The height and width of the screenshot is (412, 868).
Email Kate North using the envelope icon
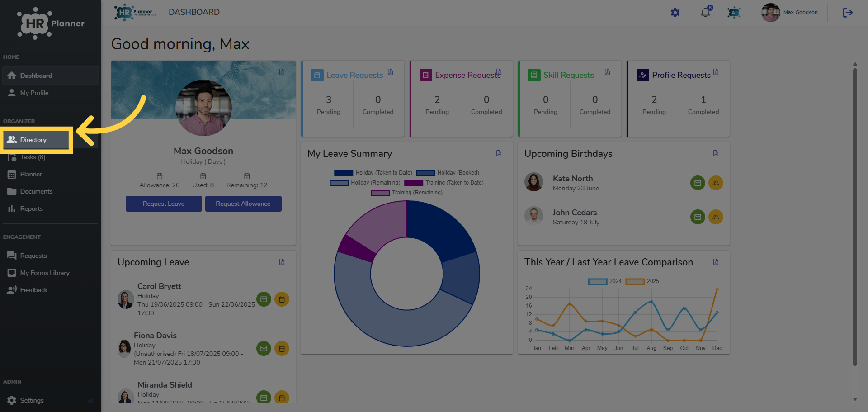coord(698,183)
